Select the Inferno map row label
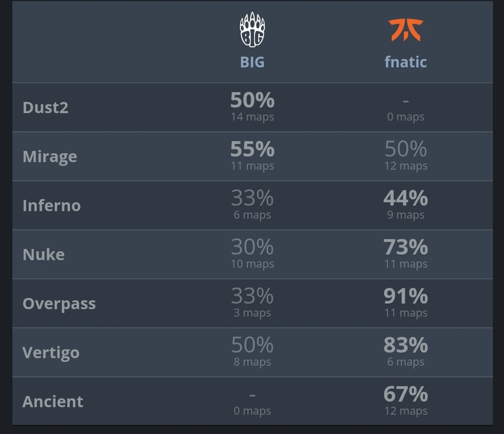504x434 pixels. click(51, 205)
